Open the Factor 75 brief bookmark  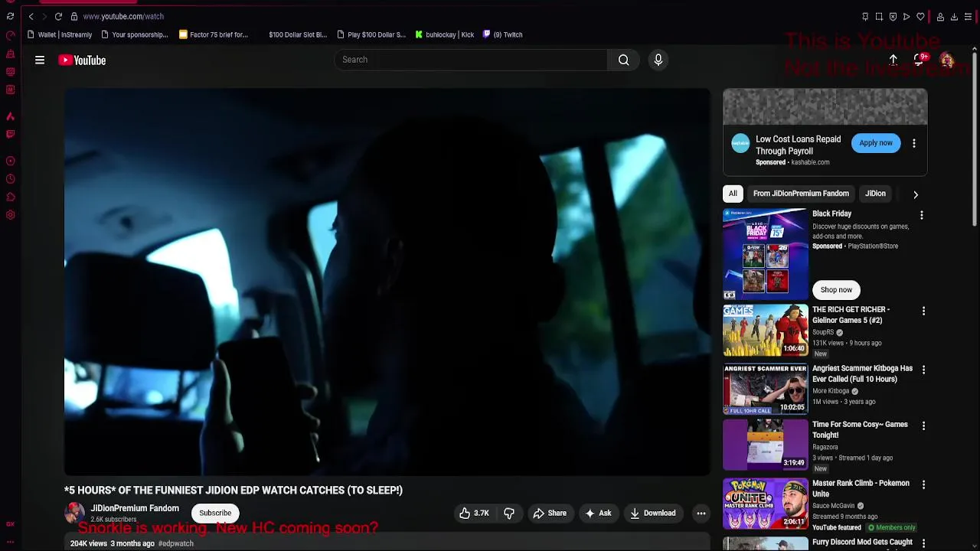[214, 34]
